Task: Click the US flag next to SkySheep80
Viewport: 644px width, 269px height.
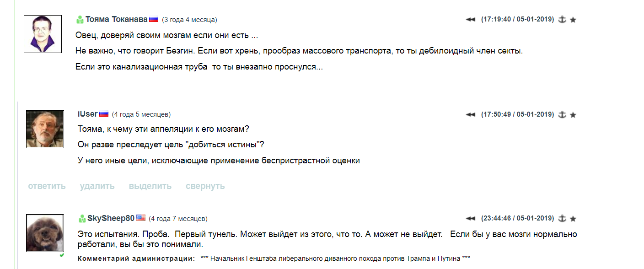Action: [x=141, y=218]
